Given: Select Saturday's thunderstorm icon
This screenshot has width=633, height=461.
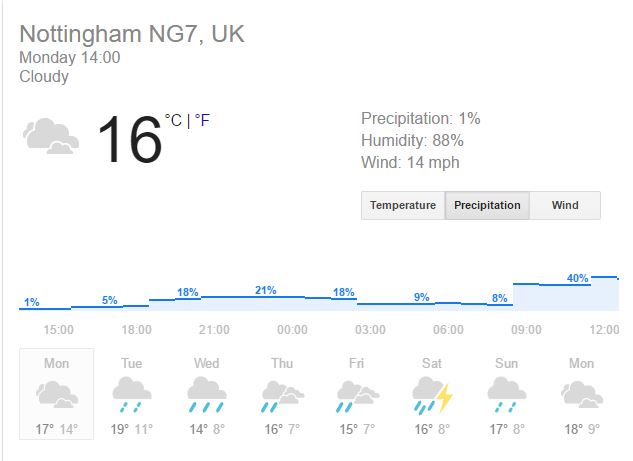Looking at the screenshot, I should [x=432, y=395].
